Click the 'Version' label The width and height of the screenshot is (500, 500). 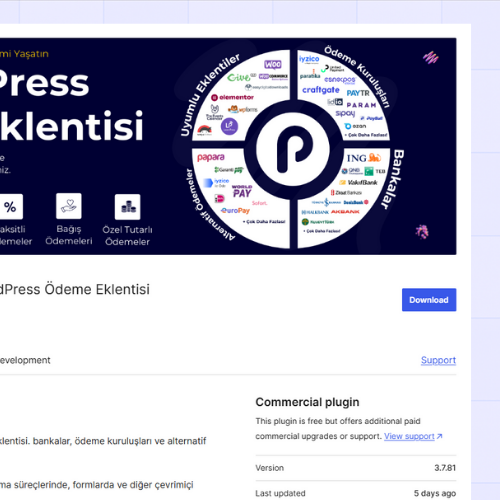pos(270,468)
